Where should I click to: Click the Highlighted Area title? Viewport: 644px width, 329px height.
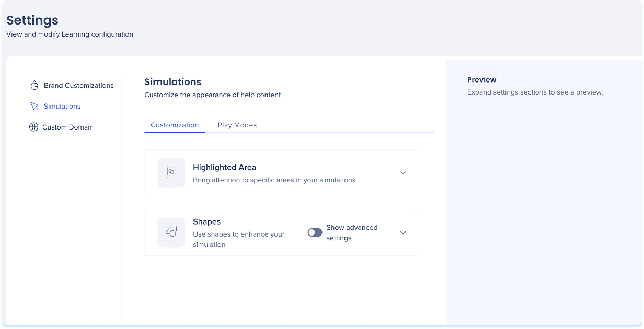224,167
